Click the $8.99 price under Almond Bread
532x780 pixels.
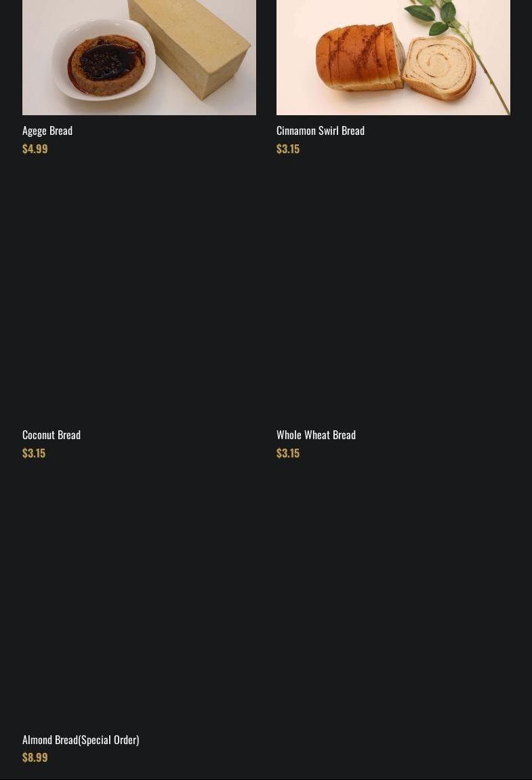[x=35, y=757]
